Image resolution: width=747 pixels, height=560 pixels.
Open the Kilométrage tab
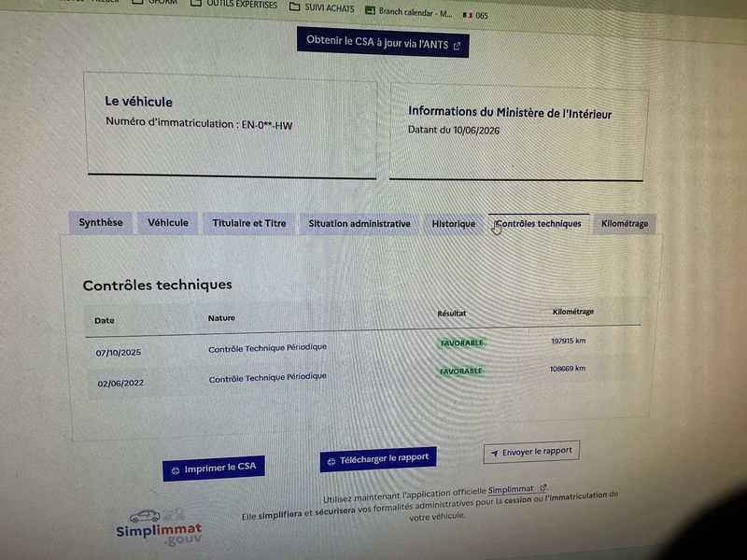(x=625, y=223)
